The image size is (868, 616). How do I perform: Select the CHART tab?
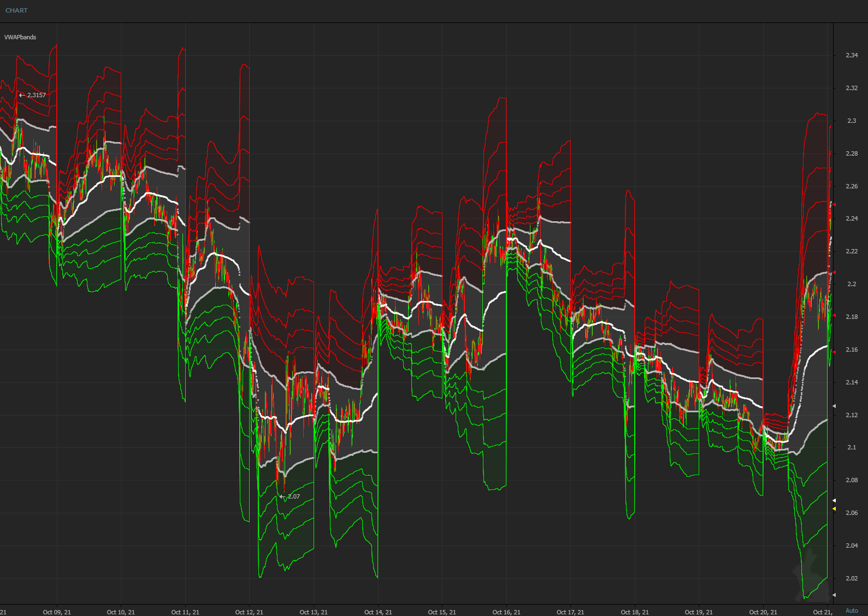coord(16,10)
